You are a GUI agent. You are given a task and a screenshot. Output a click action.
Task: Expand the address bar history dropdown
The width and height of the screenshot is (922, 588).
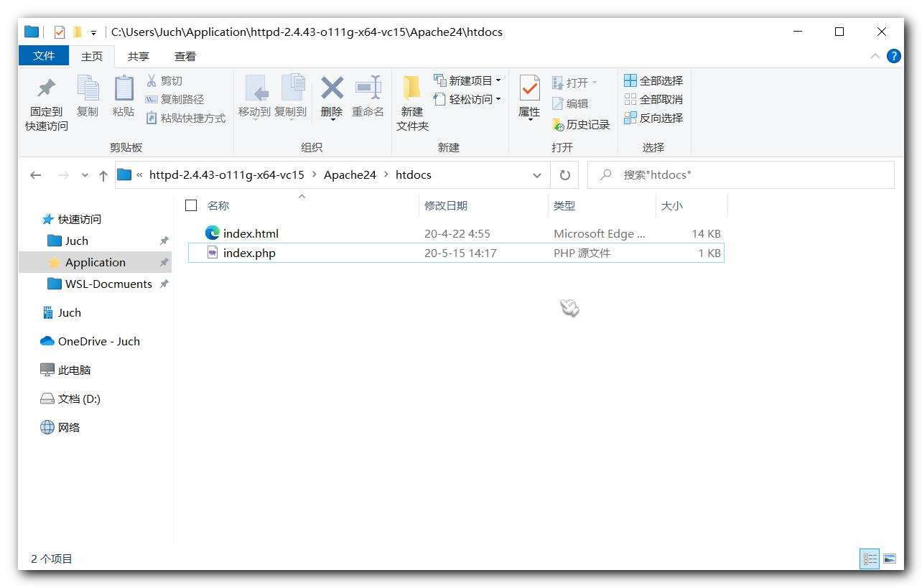[x=537, y=175]
